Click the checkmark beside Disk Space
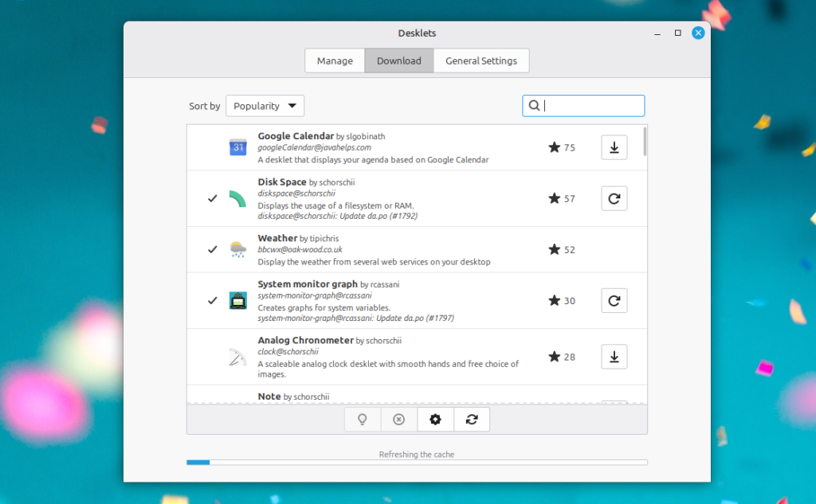 click(x=212, y=198)
